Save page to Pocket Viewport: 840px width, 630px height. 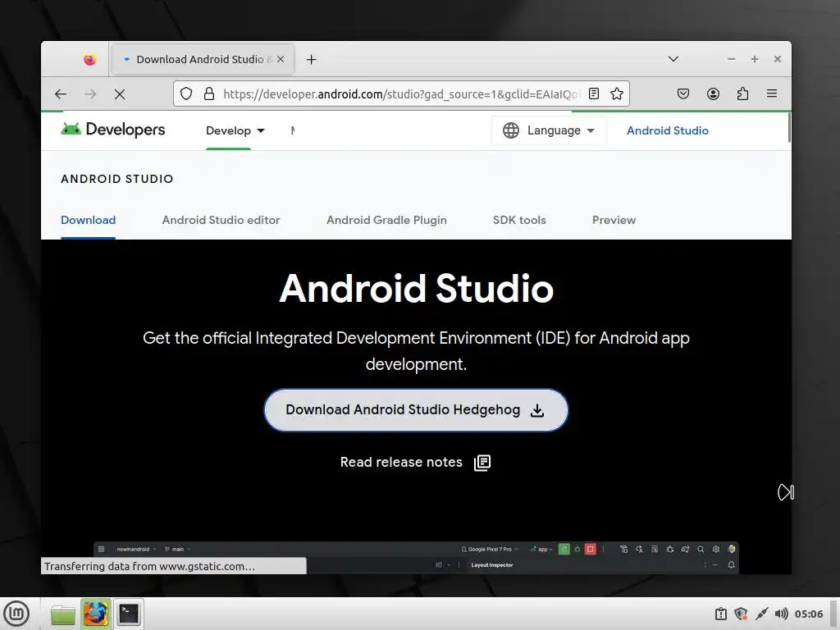click(x=683, y=94)
